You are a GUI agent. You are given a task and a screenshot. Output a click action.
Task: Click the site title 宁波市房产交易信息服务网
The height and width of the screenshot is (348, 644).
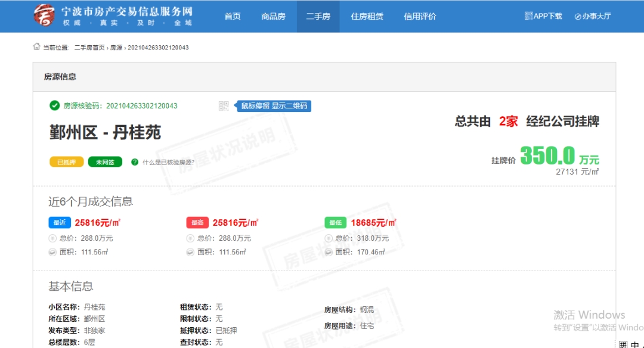tap(127, 11)
